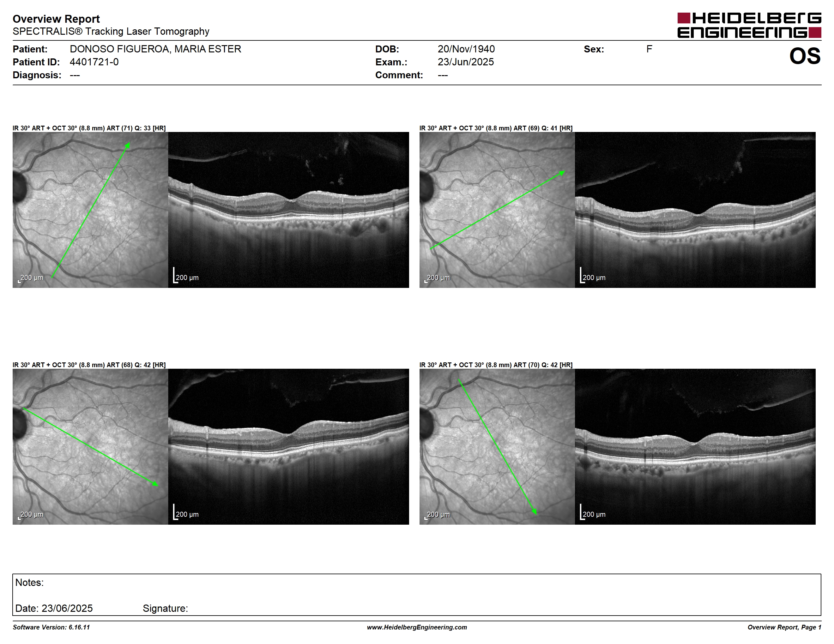Click 200 µm scale bar in ART (71) OCT scan
This screenshot has width=834, height=644.
point(186,276)
